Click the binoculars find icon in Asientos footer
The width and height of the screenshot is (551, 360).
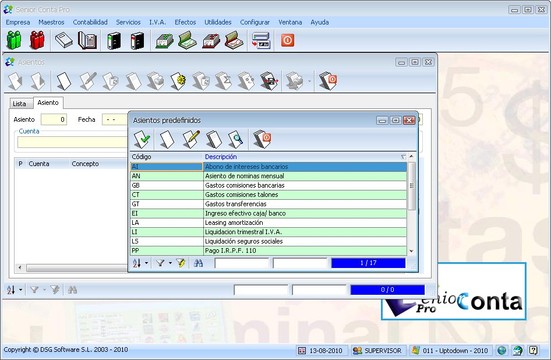72,290
